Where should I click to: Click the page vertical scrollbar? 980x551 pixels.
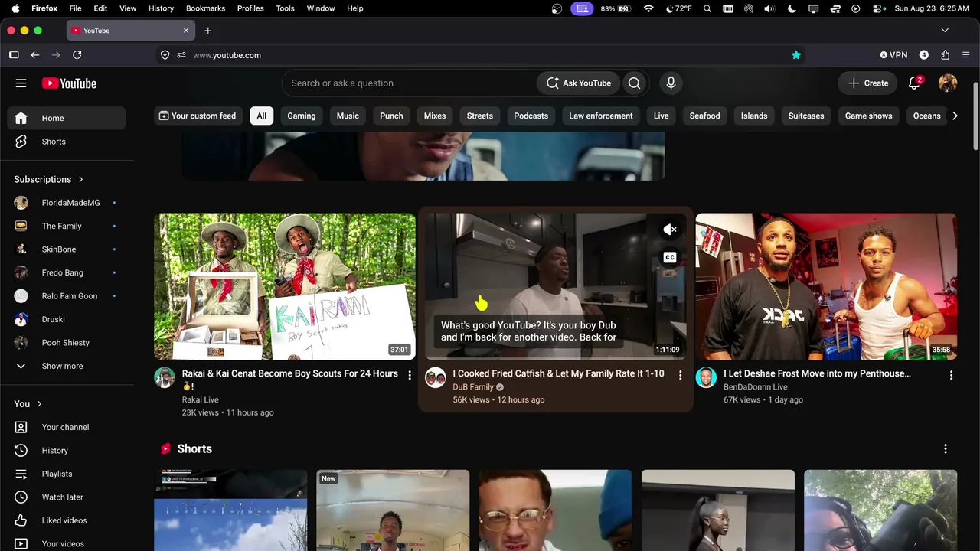click(x=975, y=115)
